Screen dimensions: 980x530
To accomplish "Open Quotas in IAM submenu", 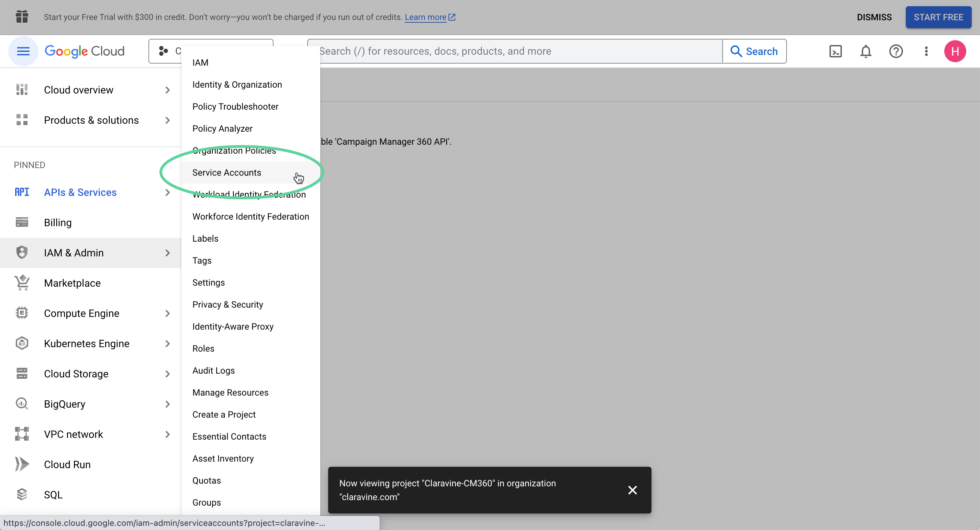I will [251, 481].
